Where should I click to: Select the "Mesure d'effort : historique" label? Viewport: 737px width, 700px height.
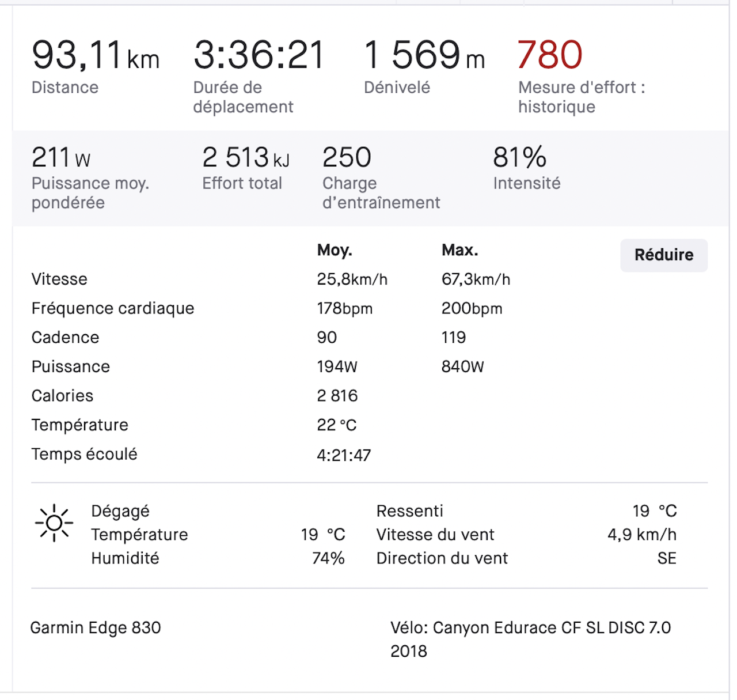coord(581,97)
